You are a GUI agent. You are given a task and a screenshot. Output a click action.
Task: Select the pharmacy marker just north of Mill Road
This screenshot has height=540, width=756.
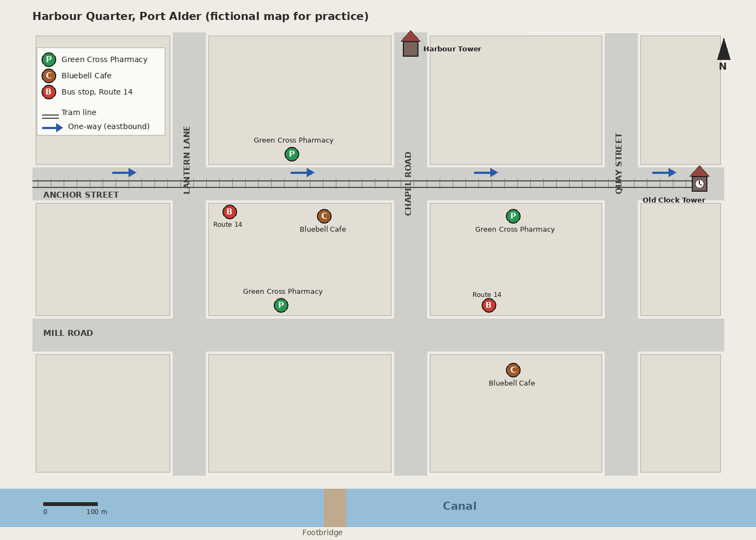click(x=281, y=306)
